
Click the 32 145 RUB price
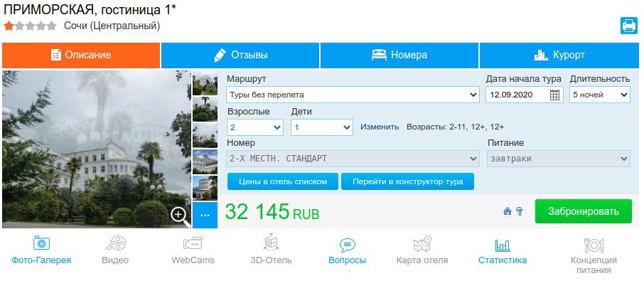pyautogui.click(x=272, y=212)
